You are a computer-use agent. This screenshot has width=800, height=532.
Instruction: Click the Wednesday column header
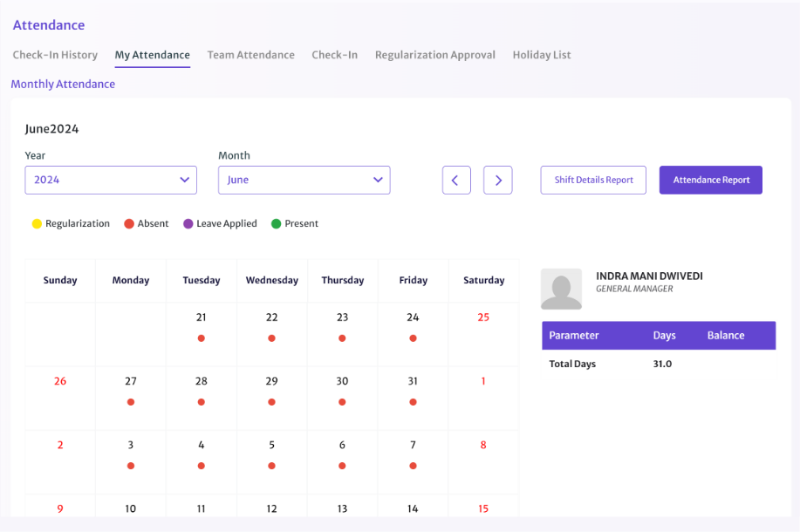(x=271, y=280)
